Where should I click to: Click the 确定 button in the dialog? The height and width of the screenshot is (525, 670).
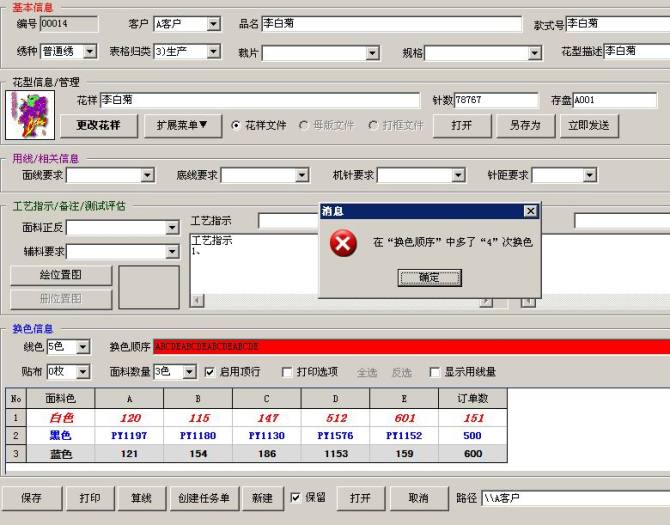429,277
